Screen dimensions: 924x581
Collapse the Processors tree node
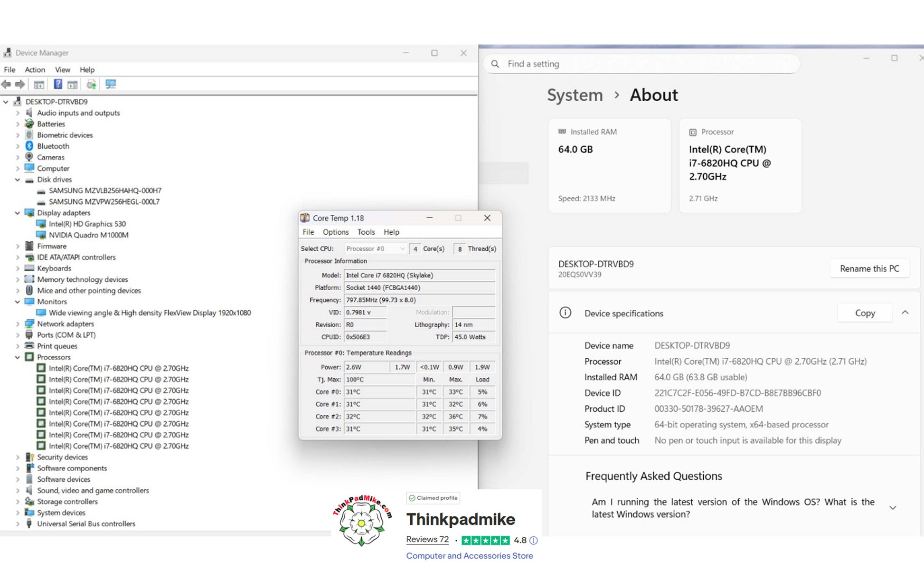pyautogui.click(x=18, y=357)
